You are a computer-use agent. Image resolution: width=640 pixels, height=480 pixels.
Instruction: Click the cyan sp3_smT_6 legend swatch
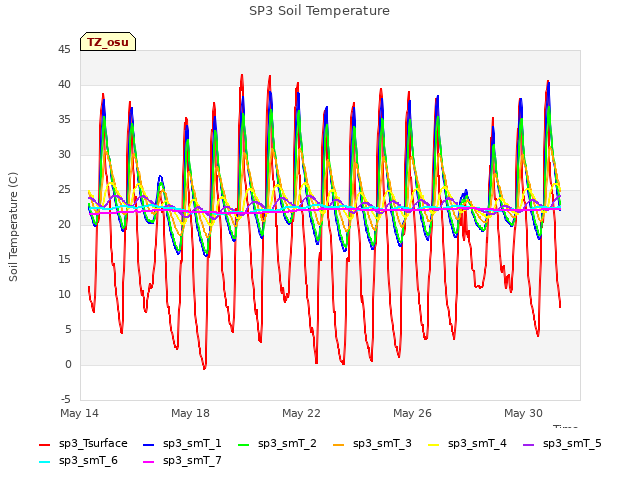click(44, 462)
